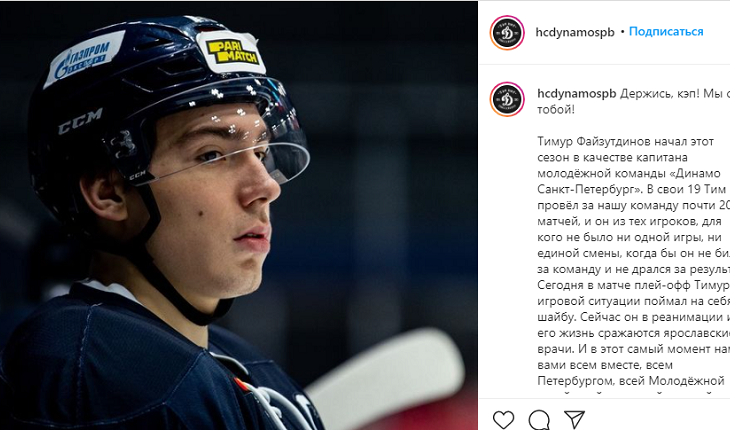Share the post using paper plane icon

pos(575,419)
